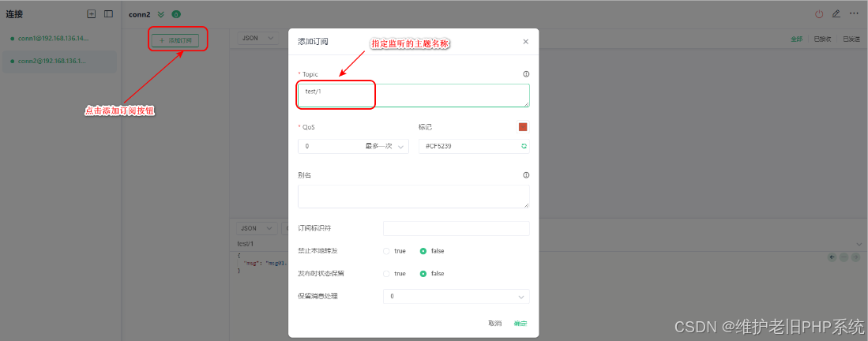Screen dimensions: 868x341
Task: Select conn2@192.168.136.1 connection
Action: [59, 62]
